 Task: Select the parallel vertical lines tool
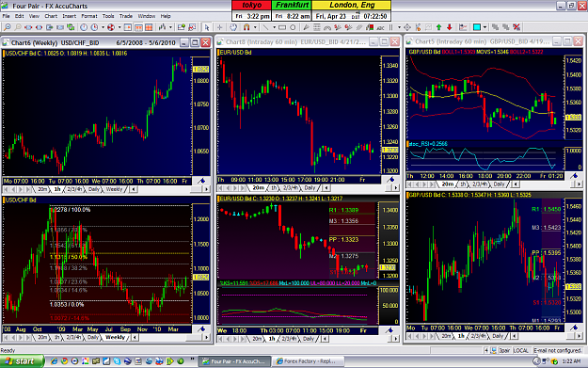pos(390,27)
